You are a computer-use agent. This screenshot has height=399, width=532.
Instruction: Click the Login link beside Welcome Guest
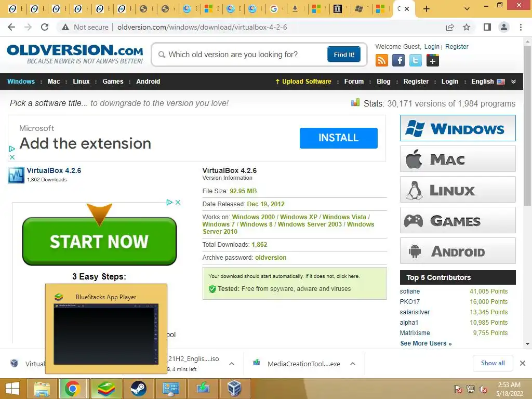point(432,46)
